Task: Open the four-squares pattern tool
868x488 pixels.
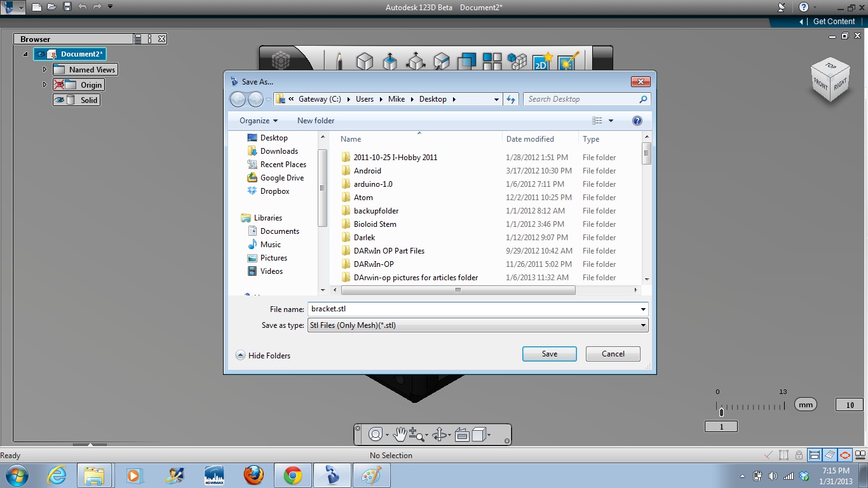Action: click(x=492, y=61)
